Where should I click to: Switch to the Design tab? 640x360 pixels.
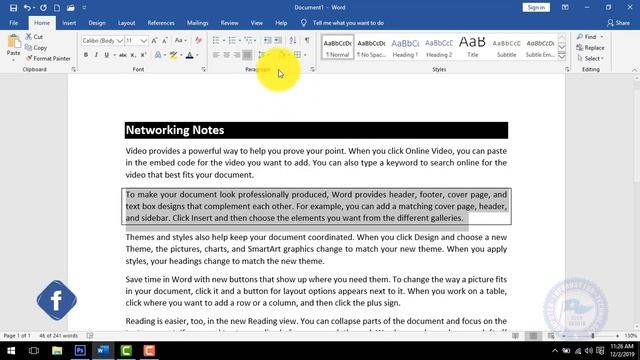point(97,23)
